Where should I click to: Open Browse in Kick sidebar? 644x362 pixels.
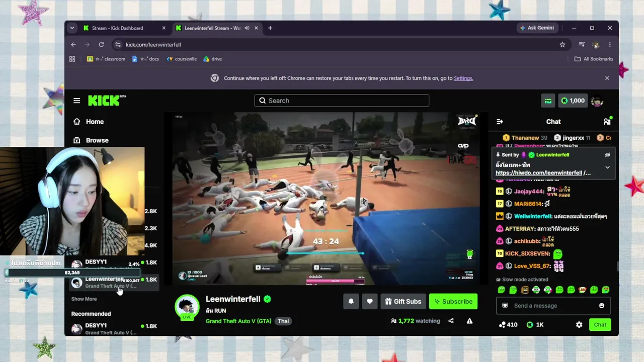tap(91, 140)
